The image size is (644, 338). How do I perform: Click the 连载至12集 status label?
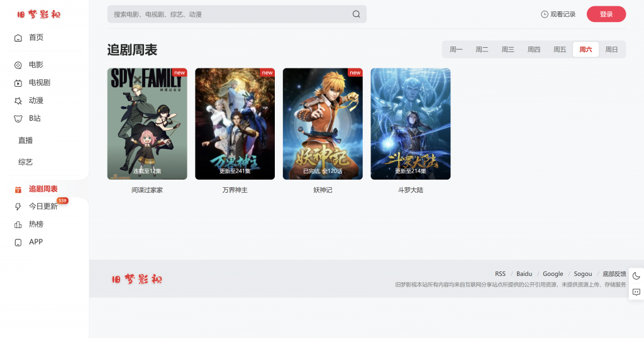[x=147, y=171]
